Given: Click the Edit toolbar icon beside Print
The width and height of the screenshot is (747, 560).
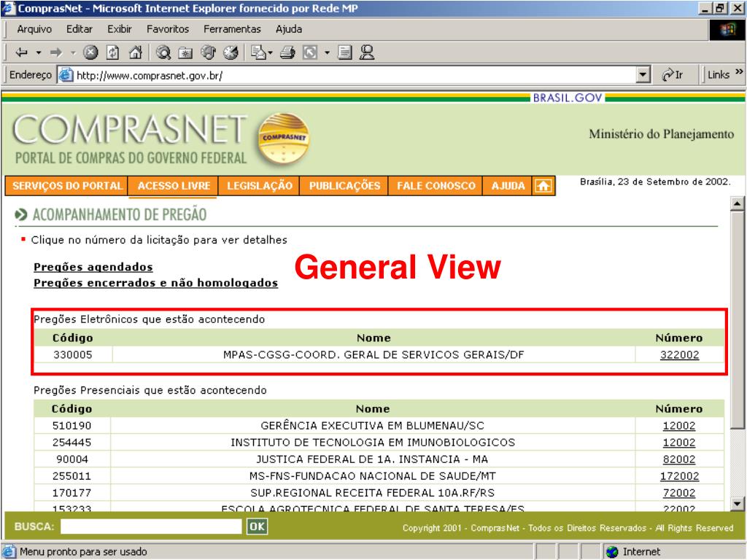Looking at the screenshot, I should tap(310, 52).
